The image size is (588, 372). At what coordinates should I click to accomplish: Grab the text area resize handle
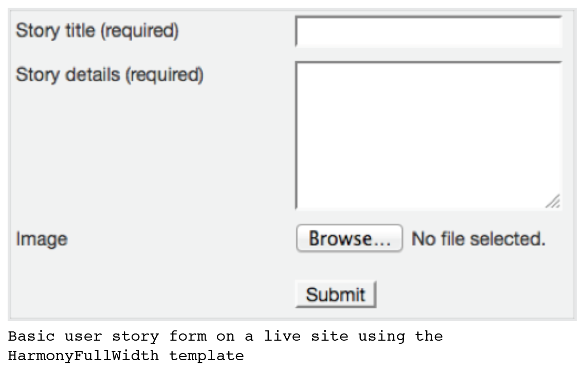tap(553, 201)
